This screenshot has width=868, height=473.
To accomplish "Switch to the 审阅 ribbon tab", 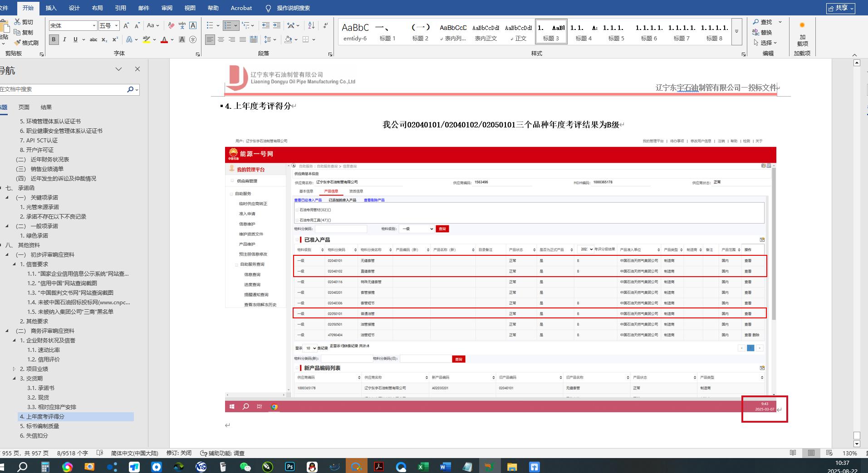I will point(167,8).
